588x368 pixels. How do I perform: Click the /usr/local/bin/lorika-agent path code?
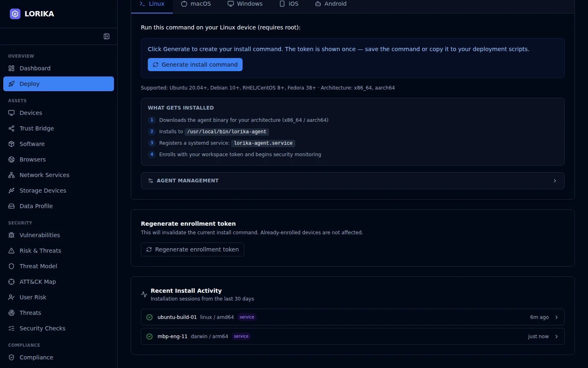227,132
